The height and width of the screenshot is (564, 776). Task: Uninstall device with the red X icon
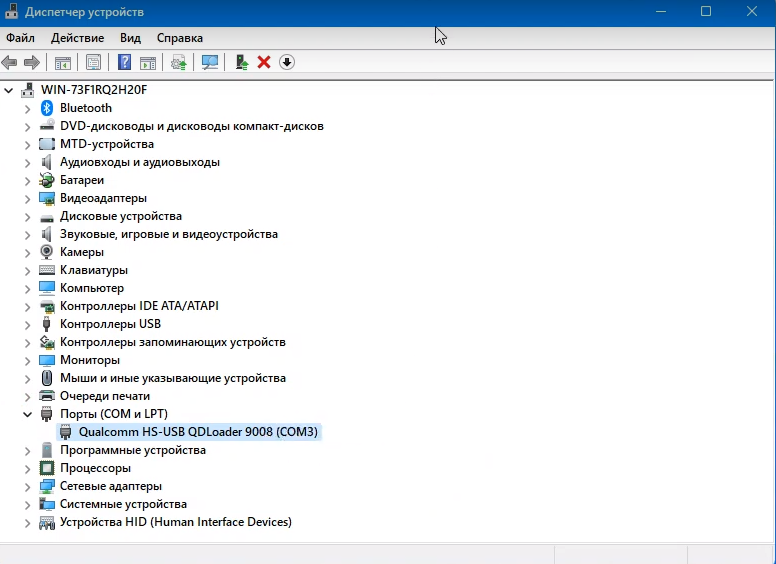click(264, 62)
